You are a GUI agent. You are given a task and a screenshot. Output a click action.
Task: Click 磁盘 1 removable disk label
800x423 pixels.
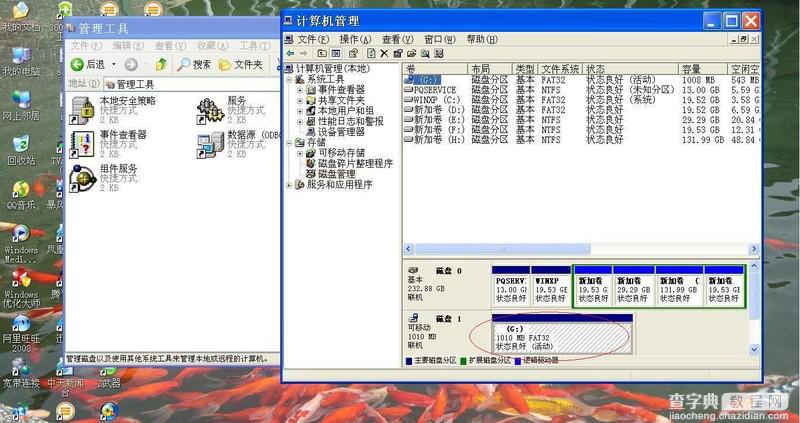(449, 319)
